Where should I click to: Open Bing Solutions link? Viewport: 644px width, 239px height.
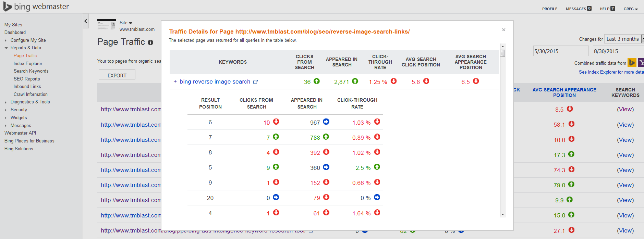point(19,149)
